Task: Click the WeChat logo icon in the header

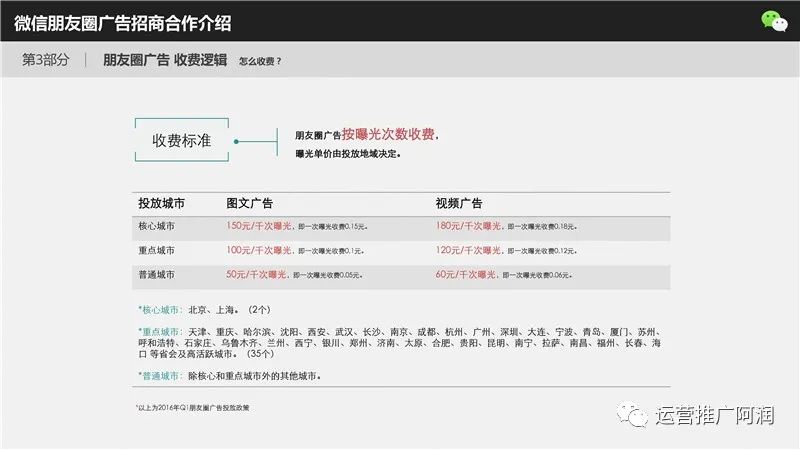Action: 774,21
